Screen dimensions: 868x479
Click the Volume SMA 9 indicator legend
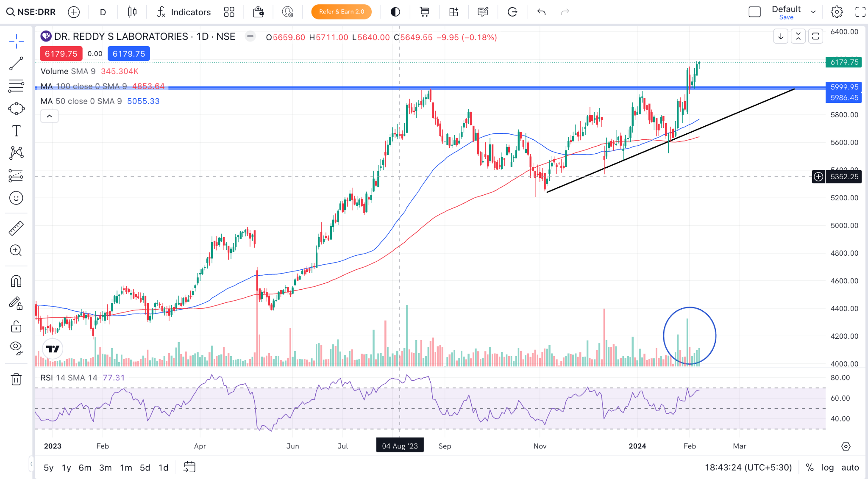(89, 72)
